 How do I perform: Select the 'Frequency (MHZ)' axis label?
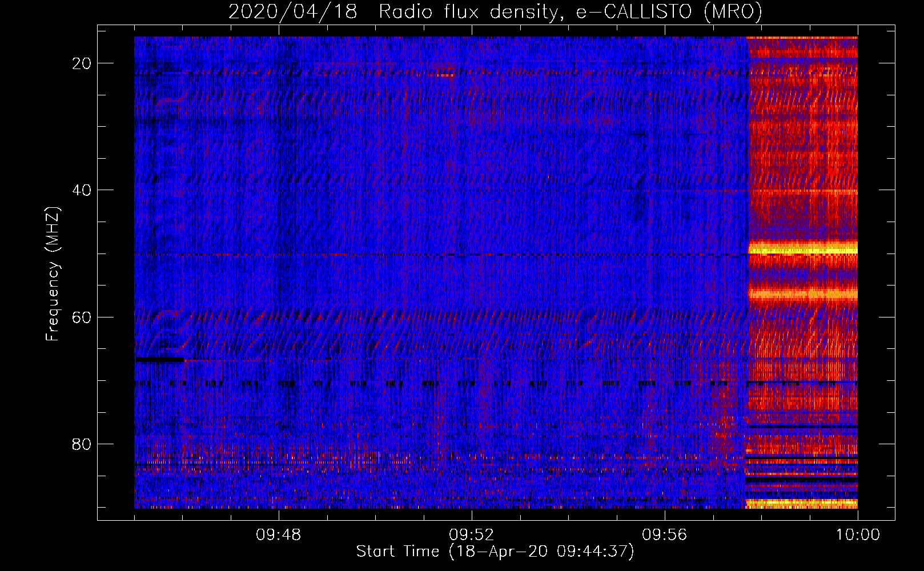[53, 274]
